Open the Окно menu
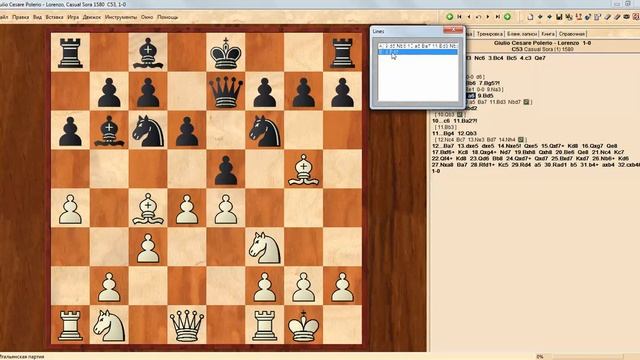The image size is (640, 360). tap(147, 17)
